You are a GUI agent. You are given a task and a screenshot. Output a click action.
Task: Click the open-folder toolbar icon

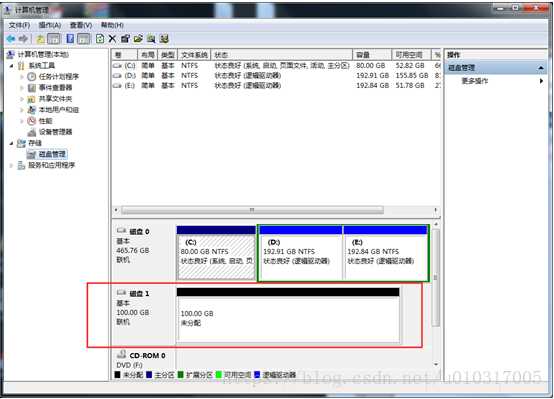tap(138, 39)
